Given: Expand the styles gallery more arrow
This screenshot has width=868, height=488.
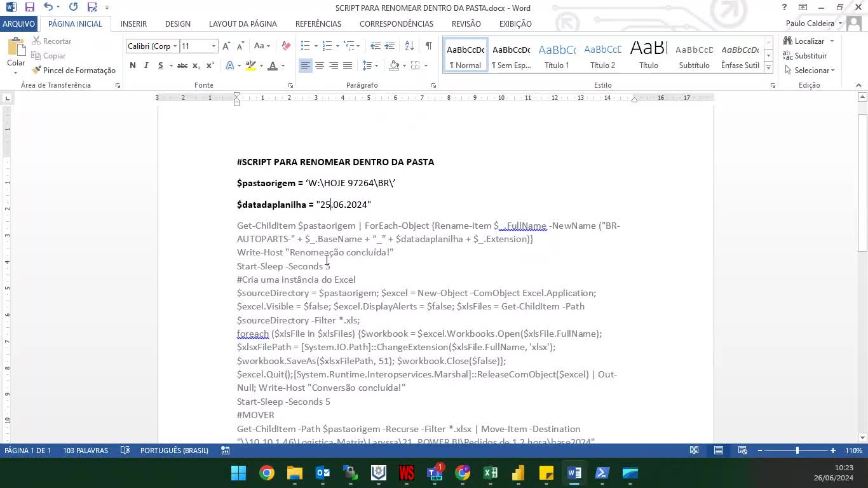Looking at the screenshot, I should click(x=768, y=68).
